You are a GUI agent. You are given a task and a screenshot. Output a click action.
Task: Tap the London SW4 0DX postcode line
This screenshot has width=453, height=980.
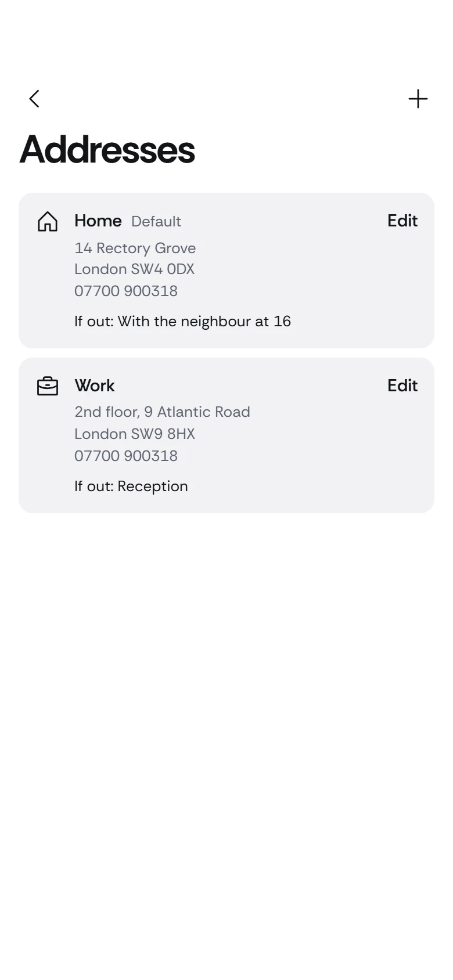point(135,269)
